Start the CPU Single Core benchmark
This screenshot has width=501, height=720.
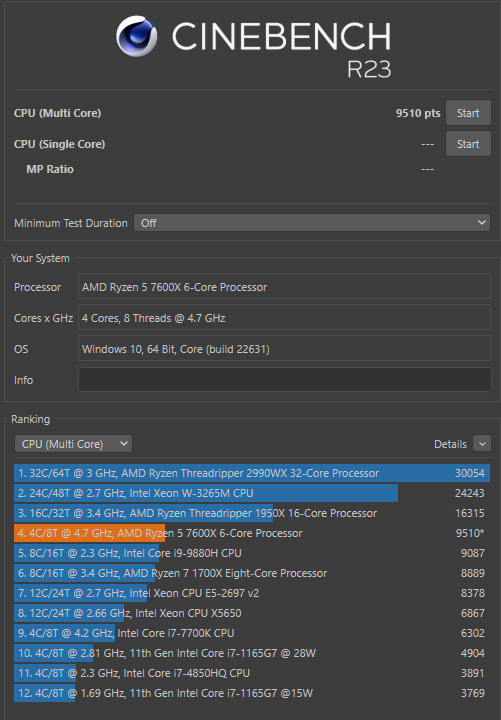pos(468,144)
